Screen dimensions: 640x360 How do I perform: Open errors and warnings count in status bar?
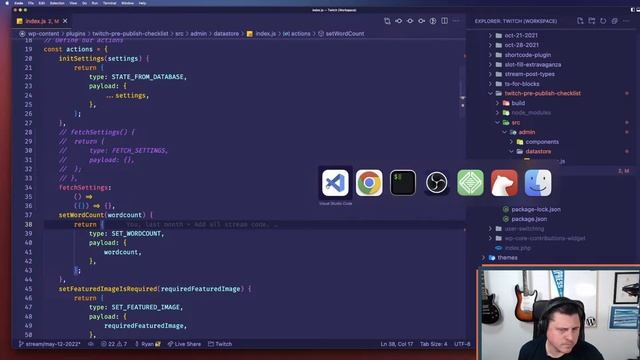click(114, 344)
